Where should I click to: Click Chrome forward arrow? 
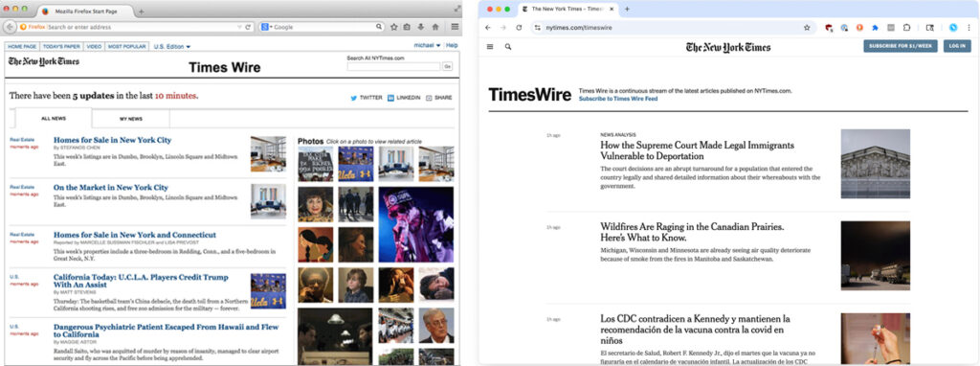[x=503, y=28]
